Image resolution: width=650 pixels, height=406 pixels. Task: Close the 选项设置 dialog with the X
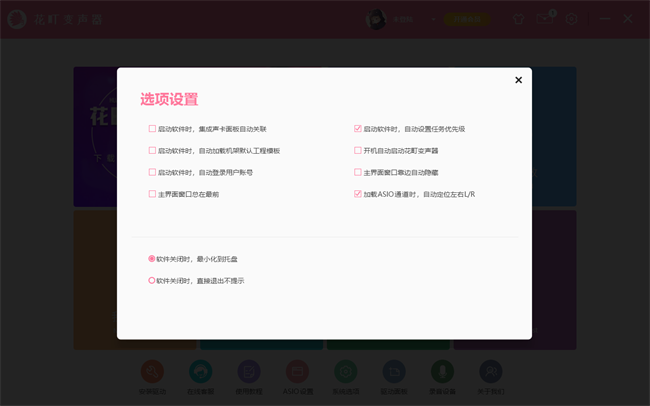(x=518, y=80)
